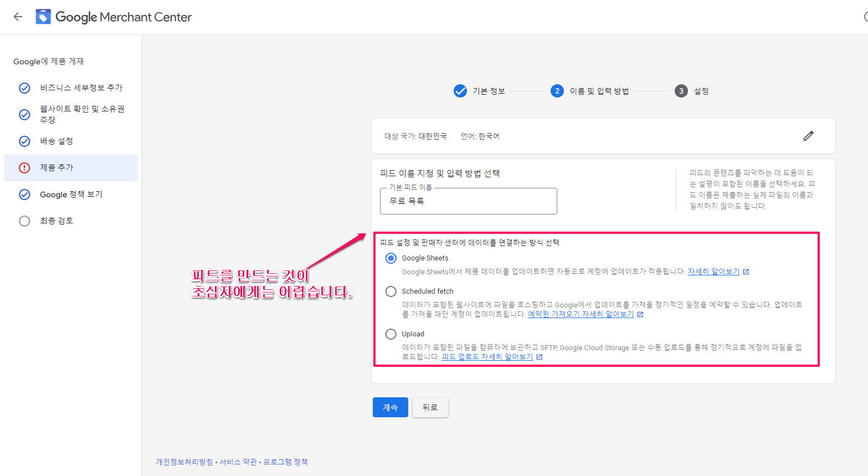The width and height of the screenshot is (868, 476).
Task: Select 제품 추가 sidebar item
Action: [71, 168]
